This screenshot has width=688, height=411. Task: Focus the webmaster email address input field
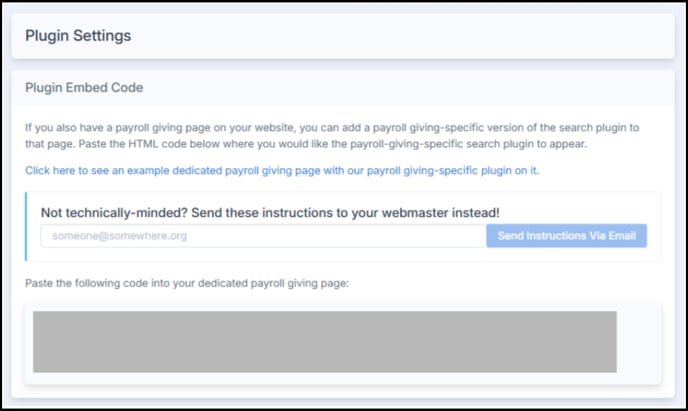click(x=263, y=236)
